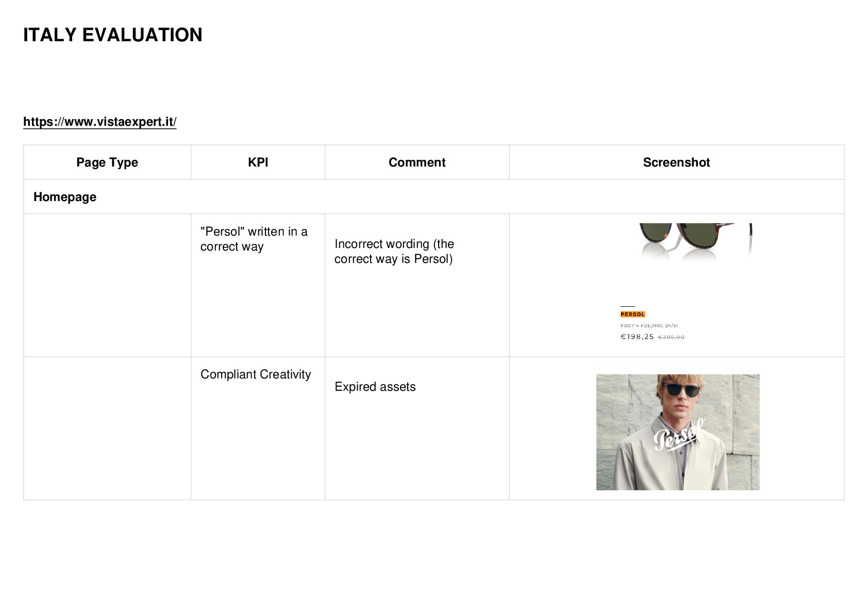Click the Homepage section row label

[x=65, y=197]
